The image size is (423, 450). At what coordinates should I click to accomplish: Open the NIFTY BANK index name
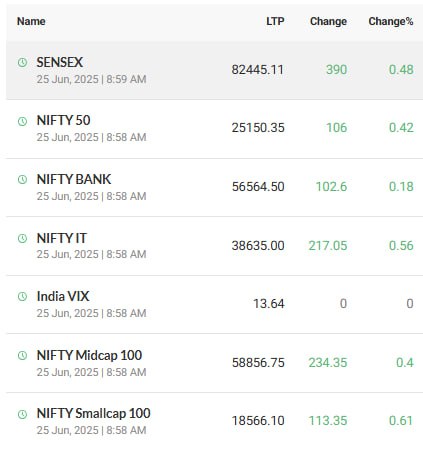point(74,179)
